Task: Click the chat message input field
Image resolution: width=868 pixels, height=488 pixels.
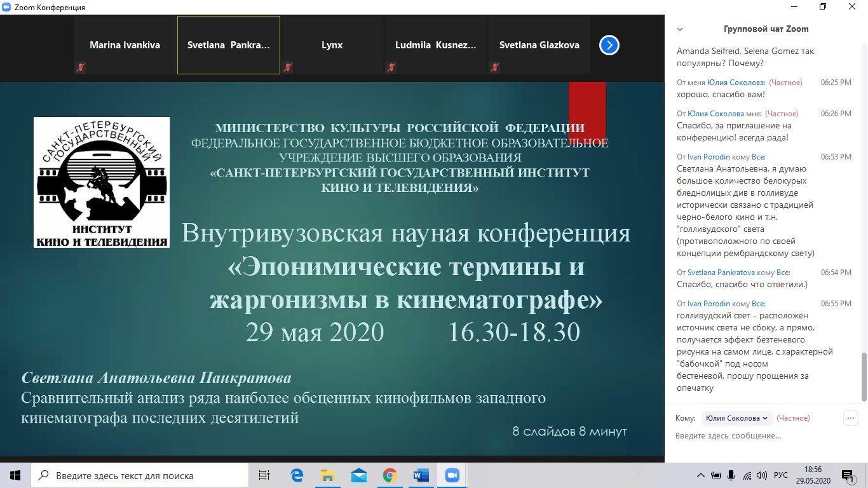Action: 759,436
